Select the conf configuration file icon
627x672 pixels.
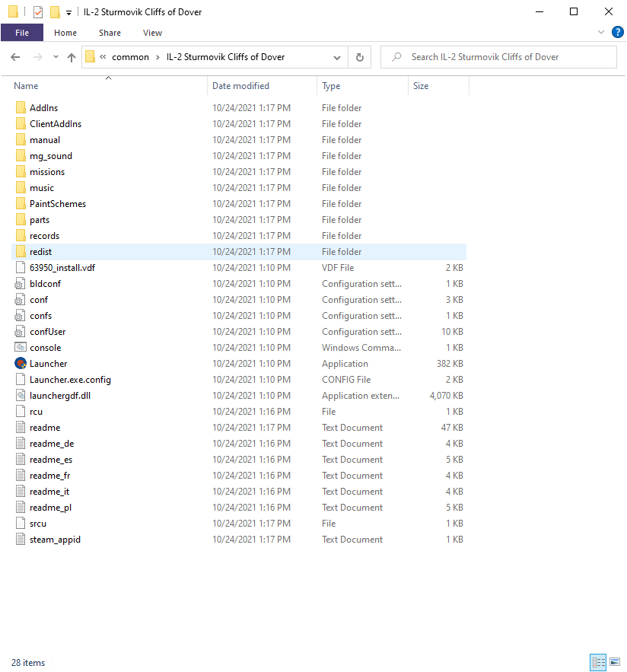[x=20, y=300]
